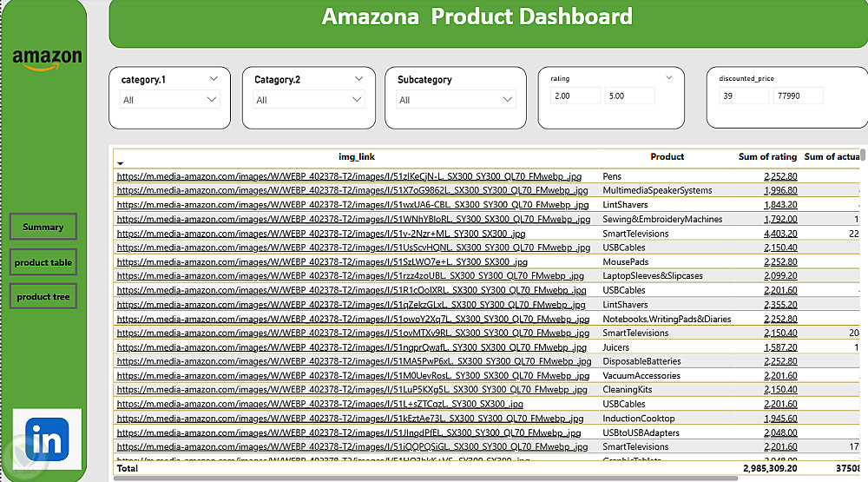Click rating maximum field showing 5.00
The image size is (868, 482).
629,96
